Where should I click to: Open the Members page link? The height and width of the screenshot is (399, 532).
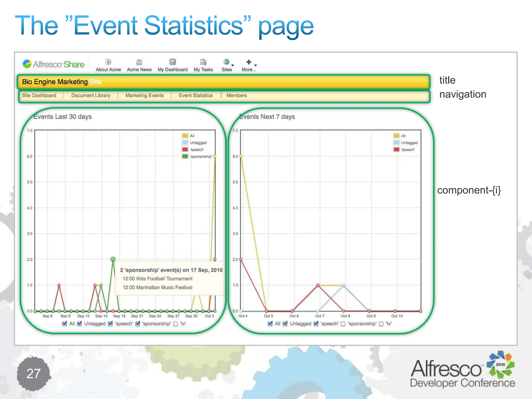(x=236, y=95)
